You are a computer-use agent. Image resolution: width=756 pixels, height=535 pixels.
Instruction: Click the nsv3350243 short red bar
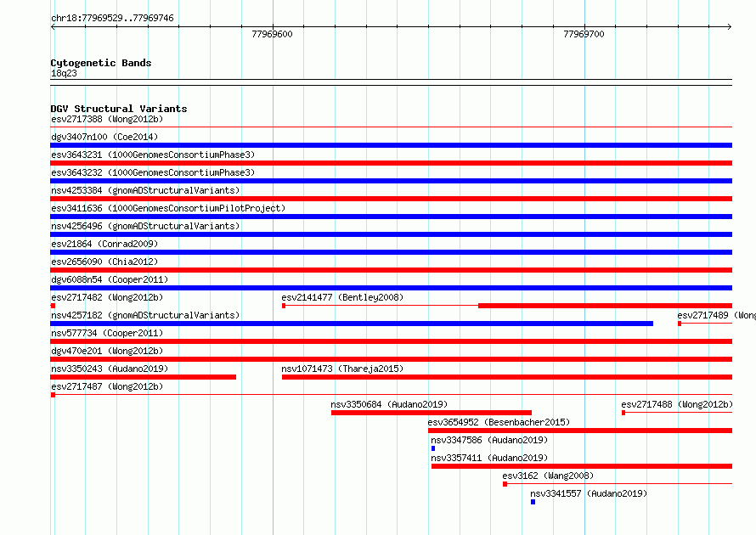tap(144, 377)
